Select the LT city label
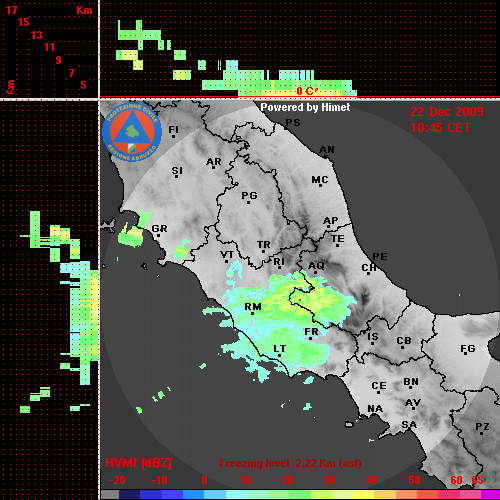Image resolution: width=500 pixels, height=500 pixels. tap(279, 349)
